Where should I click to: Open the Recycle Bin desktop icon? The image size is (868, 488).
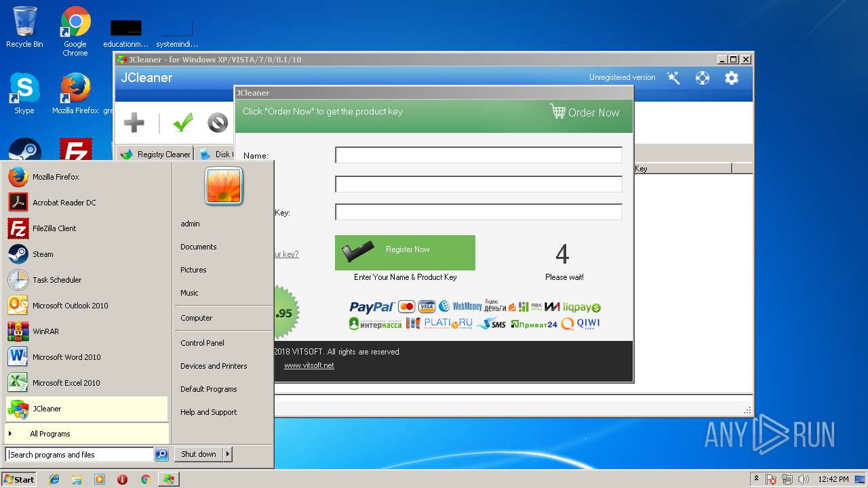(x=24, y=27)
